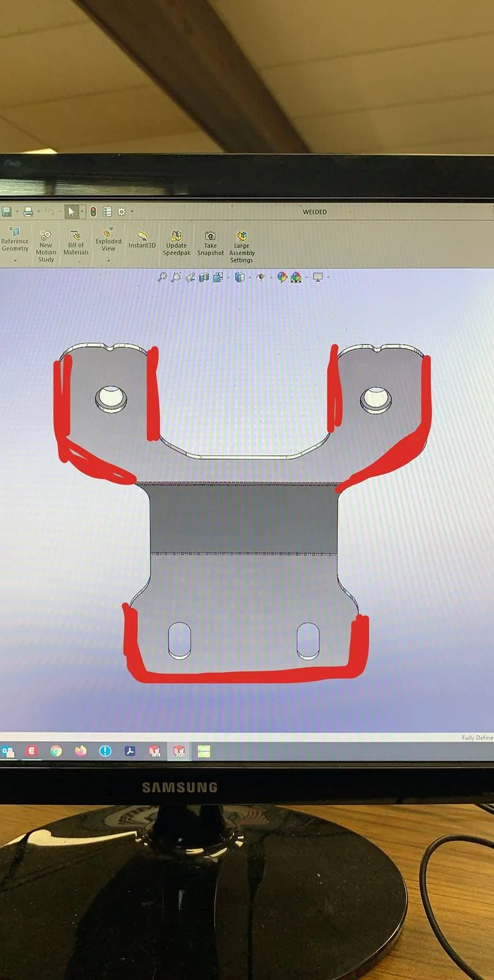The width and height of the screenshot is (494, 980).
Task: Open the Options gear icon
Action: pyautogui.click(x=121, y=212)
